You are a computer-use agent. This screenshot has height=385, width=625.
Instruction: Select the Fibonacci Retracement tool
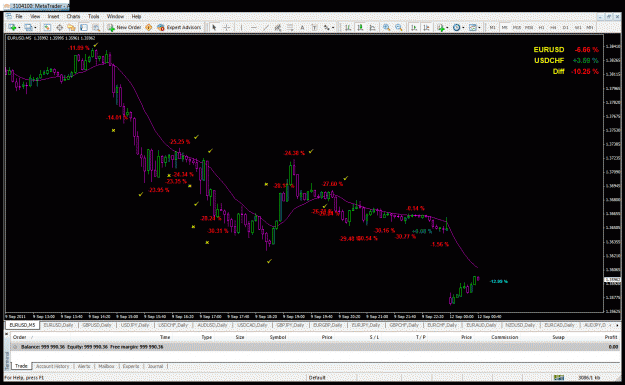click(290, 28)
